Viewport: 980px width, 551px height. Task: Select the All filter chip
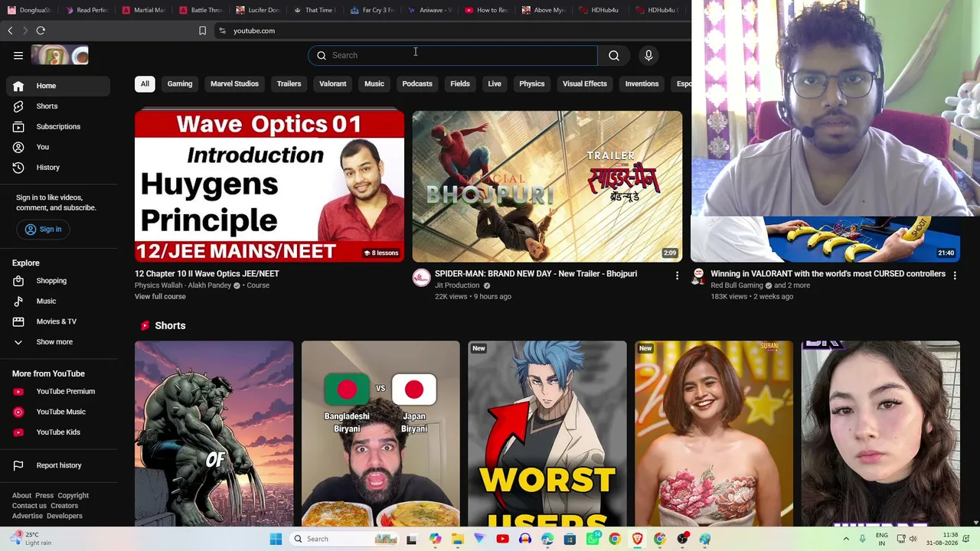(145, 83)
